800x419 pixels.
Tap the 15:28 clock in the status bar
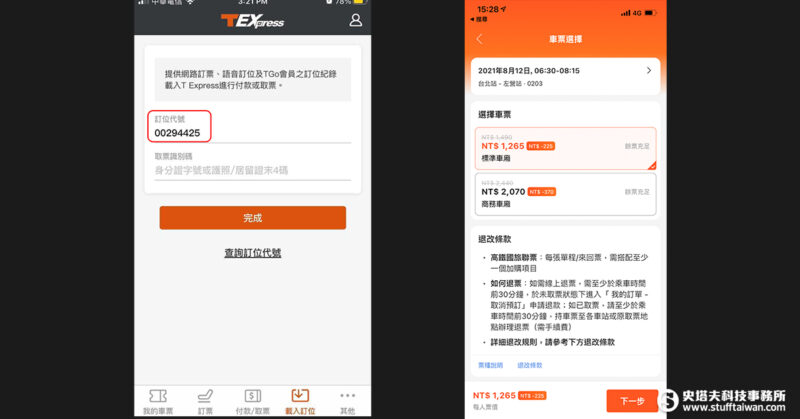(487, 9)
